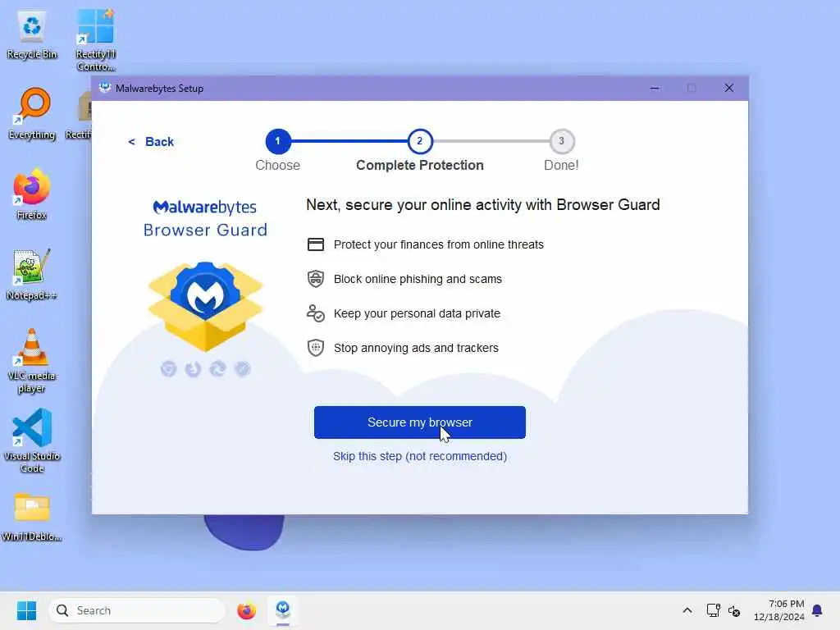Open the Rectify11 Control desktop shortcut
This screenshot has width=840, height=630.
[95, 41]
